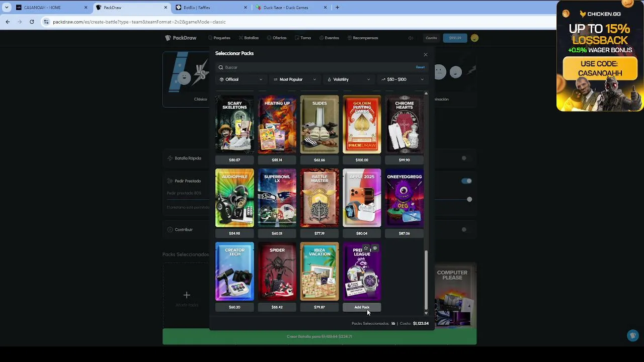This screenshot has width=644, height=362.
Task: Reload the page with the browser refresh icon
Action: click(32, 22)
